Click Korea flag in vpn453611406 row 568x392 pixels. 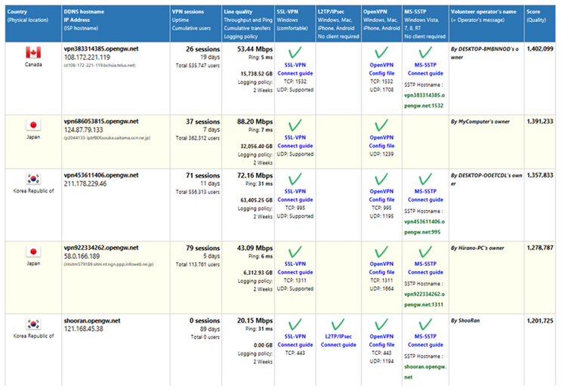click(33, 179)
